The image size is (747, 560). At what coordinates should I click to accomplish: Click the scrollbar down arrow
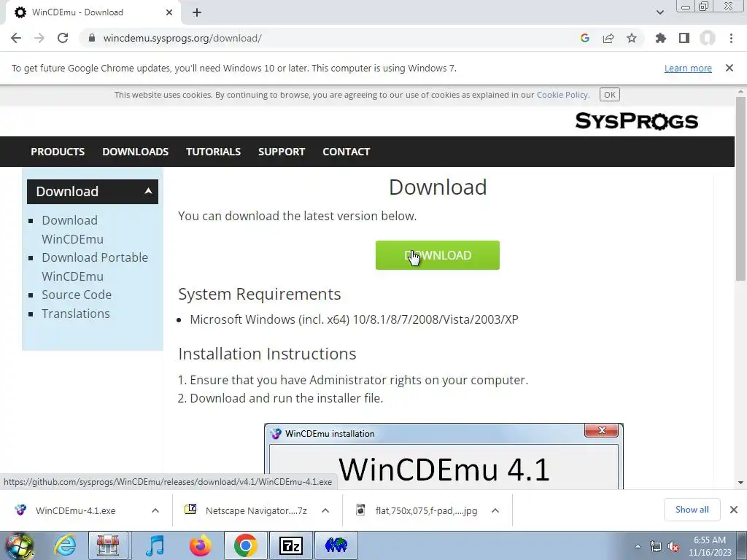(x=740, y=483)
